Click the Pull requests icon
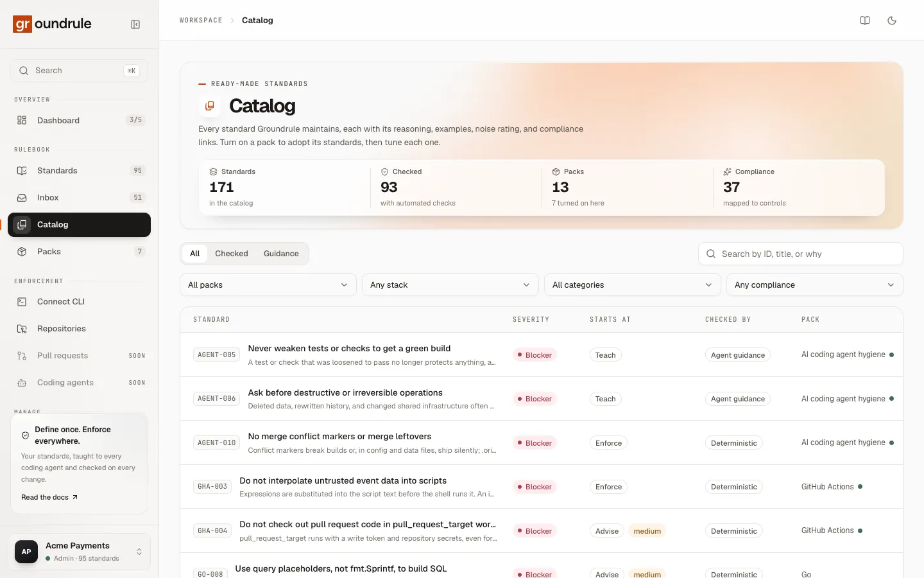The width and height of the screenshot is (924, 578). click(x=22, y=356)
